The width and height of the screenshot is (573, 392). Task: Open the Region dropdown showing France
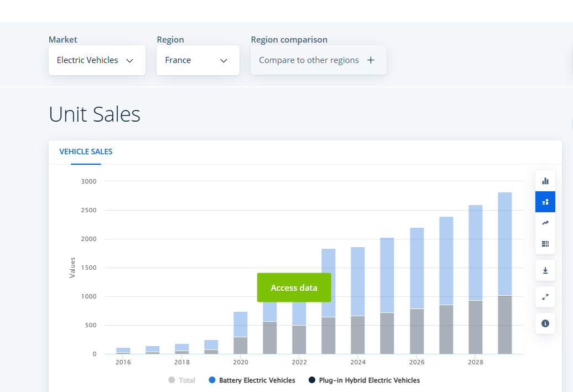pyautogui.click(x=197, y=60)
